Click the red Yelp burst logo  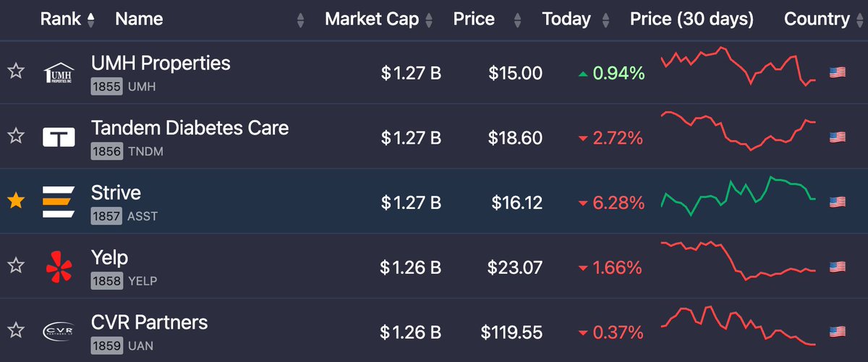click(x=59, y=266)
